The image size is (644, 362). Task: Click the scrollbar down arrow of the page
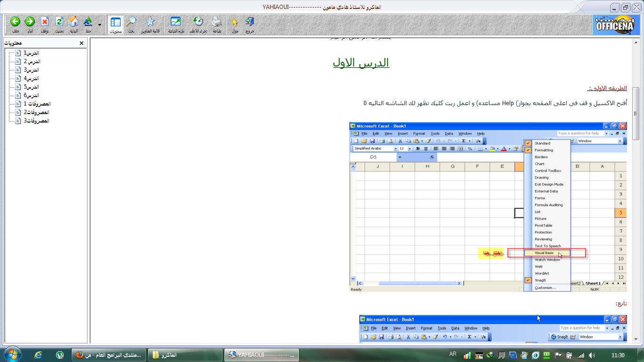(636, 340)
